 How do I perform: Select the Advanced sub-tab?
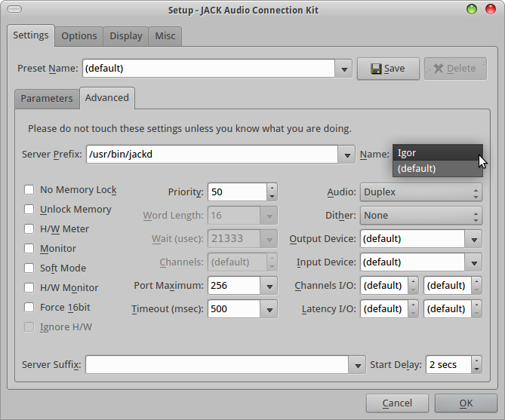[107, 98]
